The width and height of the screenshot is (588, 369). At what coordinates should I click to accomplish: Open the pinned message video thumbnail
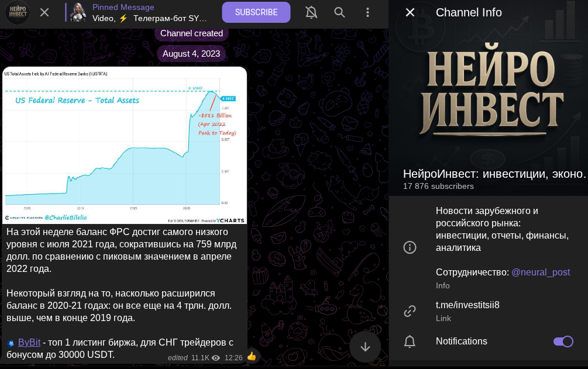click(78, 12)
